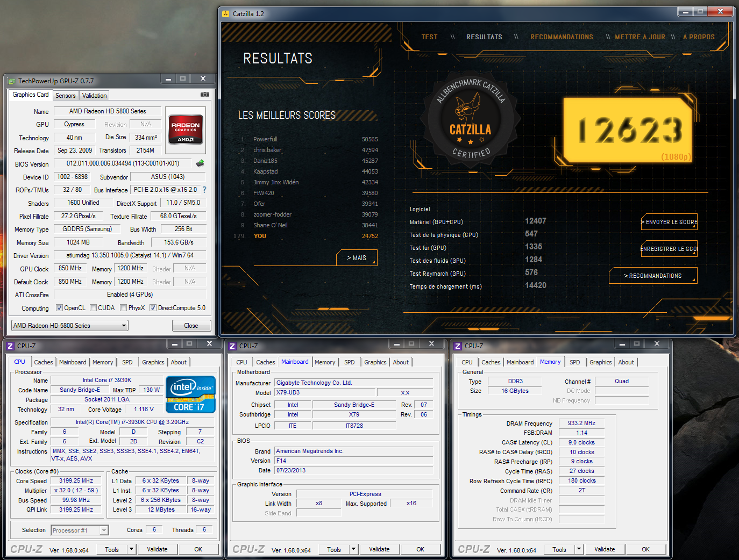Click the CPU-Z app icon in the mainboard window
This screenshot has width=739, height=560.
[232, 346]
